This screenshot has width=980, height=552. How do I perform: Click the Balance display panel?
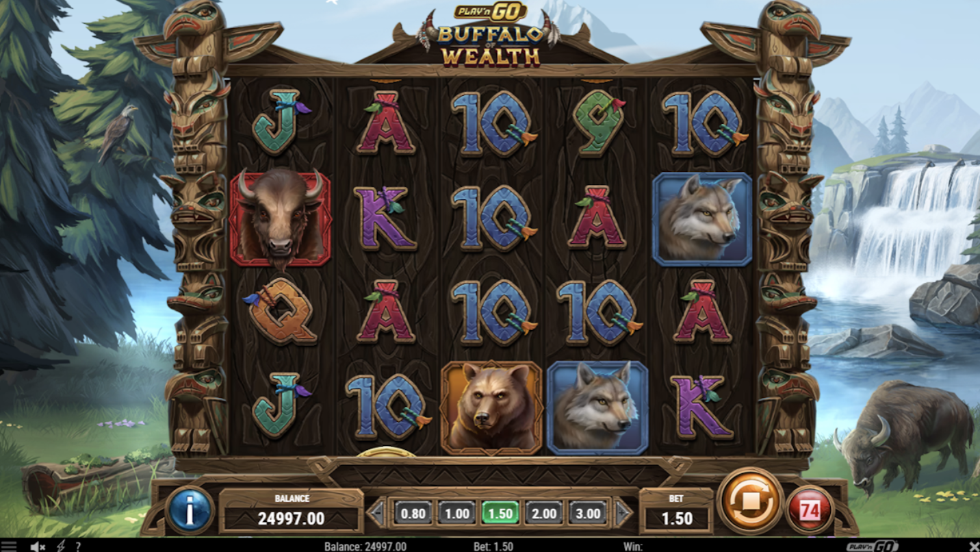tap(292, 511)
